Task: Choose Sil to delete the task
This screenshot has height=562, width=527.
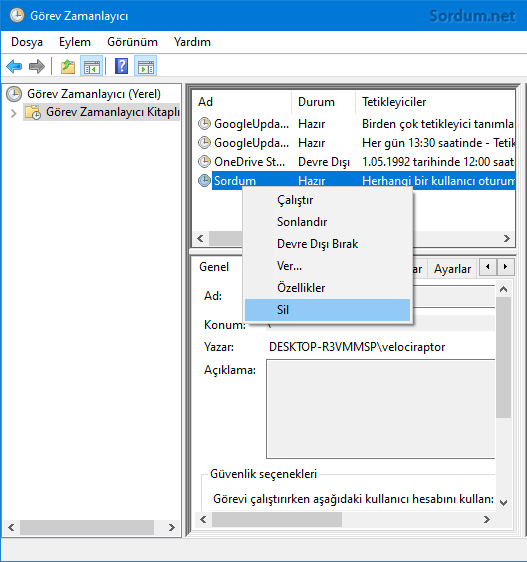Action: point(327,310)
